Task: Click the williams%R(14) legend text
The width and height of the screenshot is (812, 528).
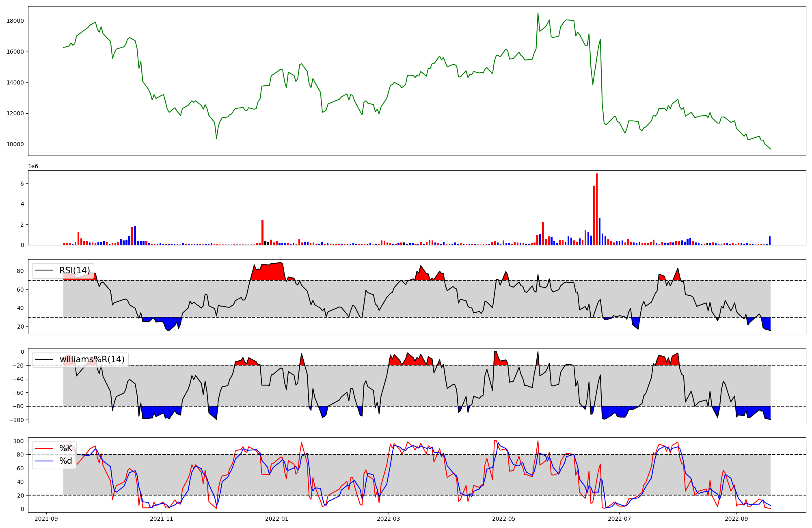Action: (x=92, y=359)
